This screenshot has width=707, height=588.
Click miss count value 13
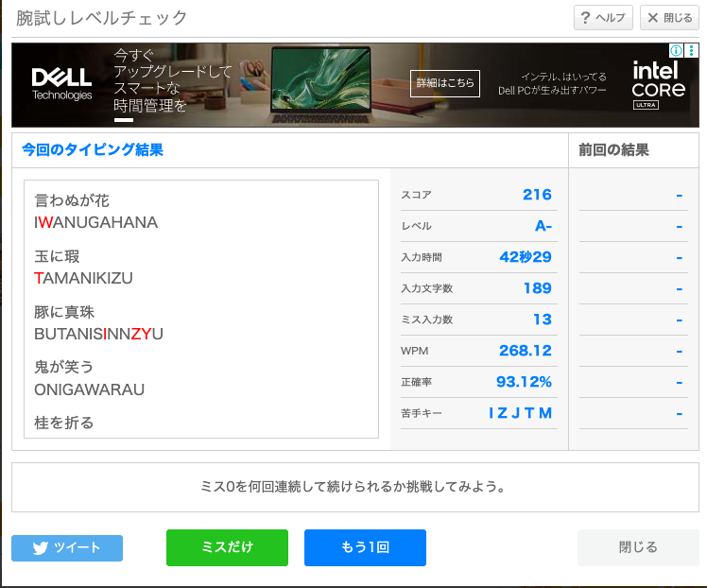(x=543, y=320)
